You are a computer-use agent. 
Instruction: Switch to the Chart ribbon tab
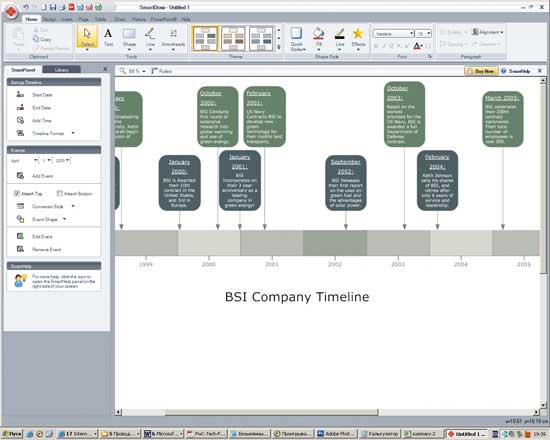click(120, 19)
